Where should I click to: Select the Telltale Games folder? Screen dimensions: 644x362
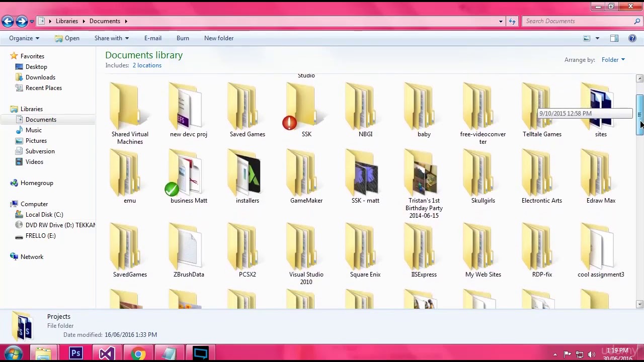click(542, 111)
